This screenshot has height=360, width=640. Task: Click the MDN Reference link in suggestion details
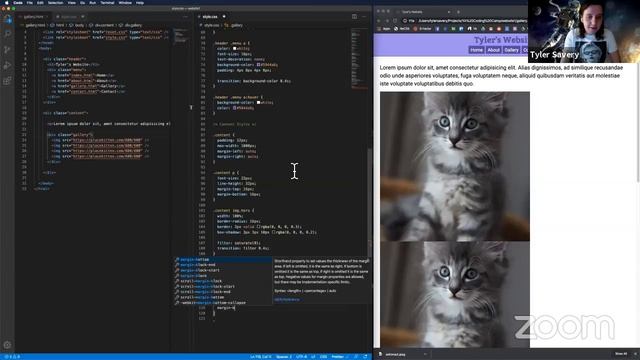pos(287,300)
